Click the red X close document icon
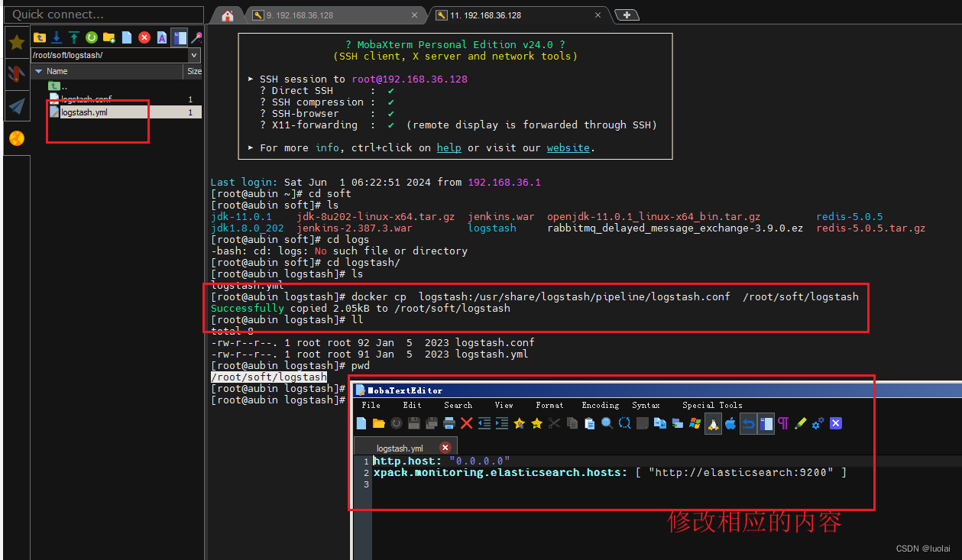The image size is (962, 560). point(466,423)
